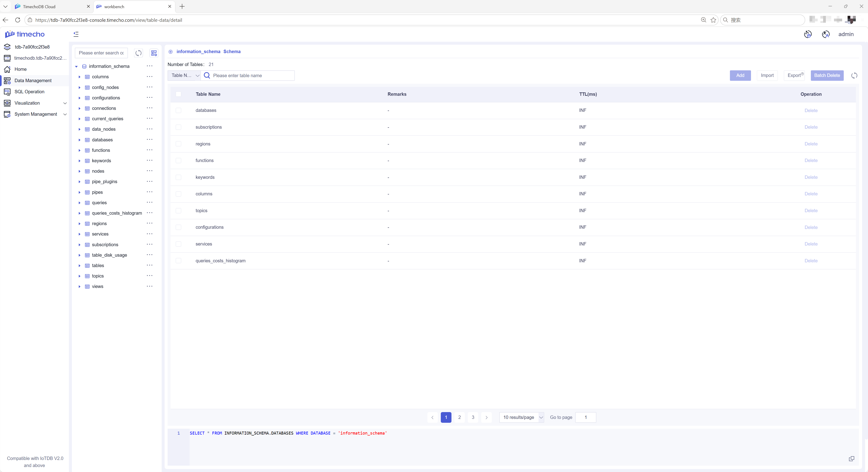
Task: Tick the checkbox for queries_costs_histogram row
Action: coord(179,261)
